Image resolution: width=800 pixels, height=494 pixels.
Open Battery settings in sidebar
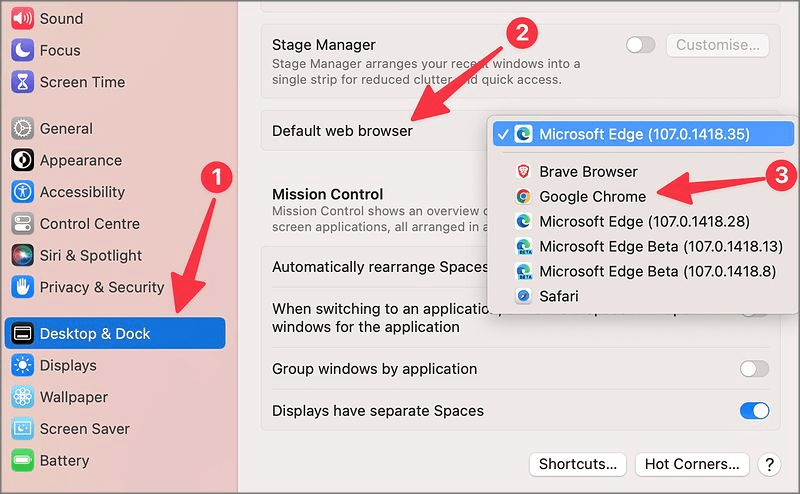(64, 461)
